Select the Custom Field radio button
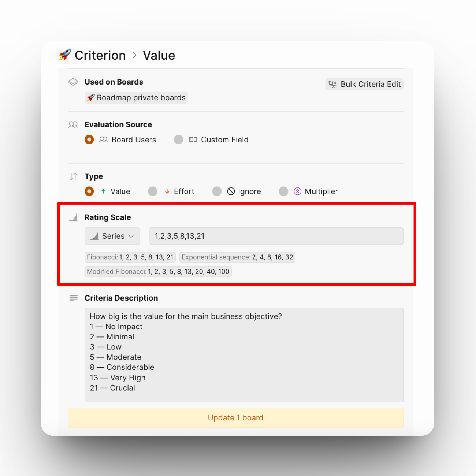Viewport: 476px width, 476px height. coord(179,140)
